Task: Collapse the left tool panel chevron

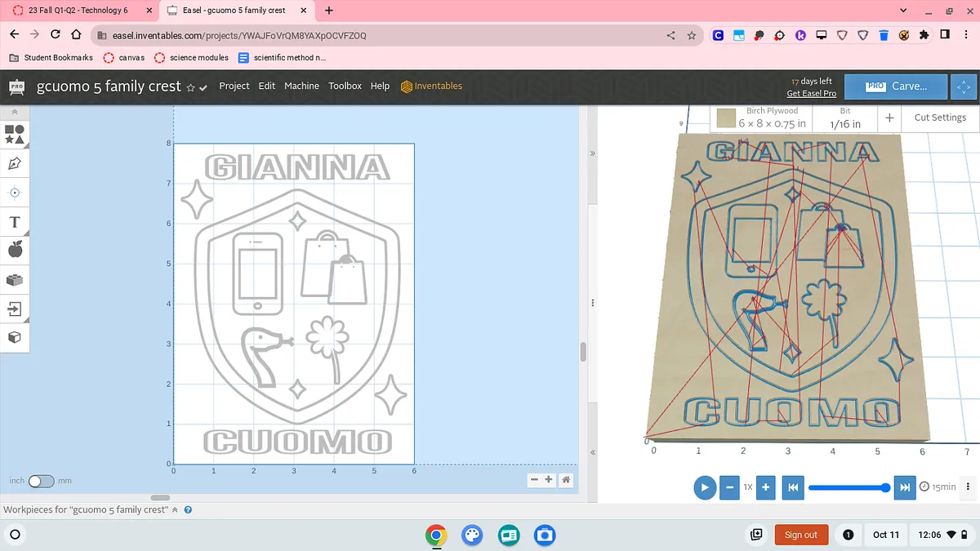Action: coord(15,112)
